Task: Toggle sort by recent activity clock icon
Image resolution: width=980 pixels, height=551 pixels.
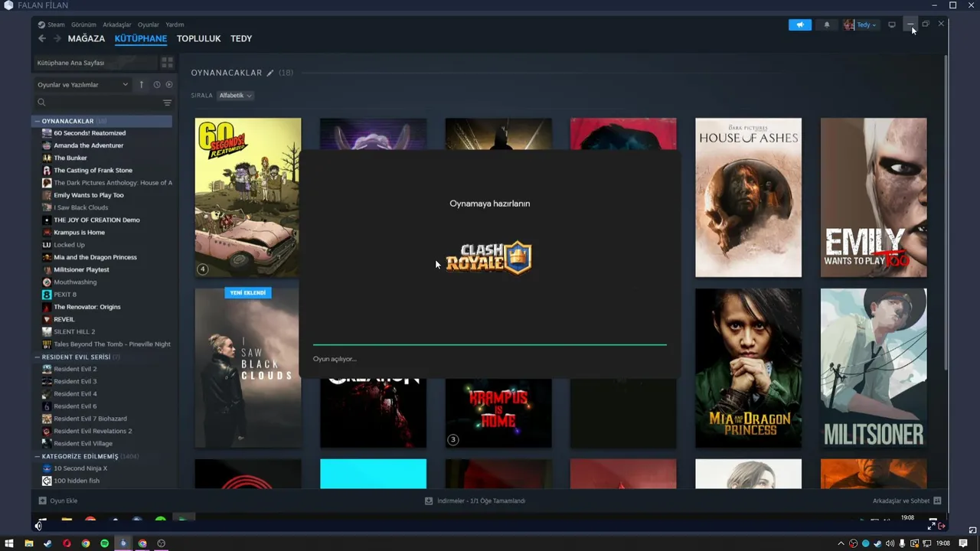Action: point(156,85)
